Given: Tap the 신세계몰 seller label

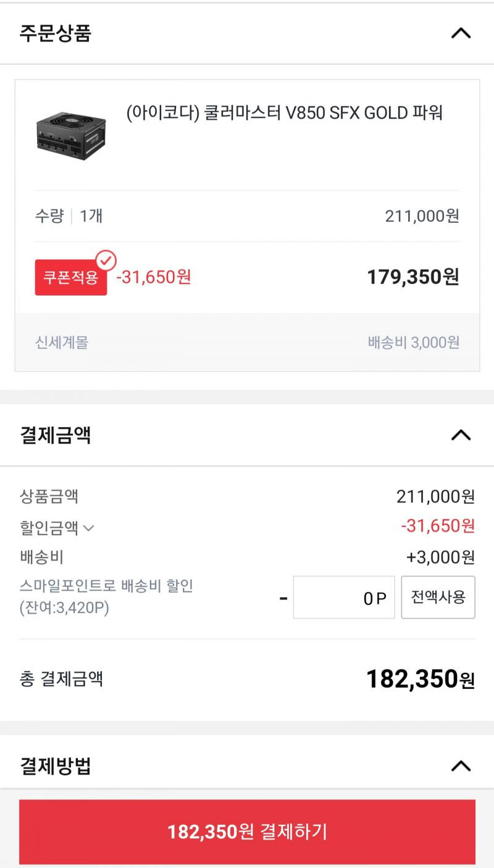Looking at the screenshot, I should click(62, 342).
